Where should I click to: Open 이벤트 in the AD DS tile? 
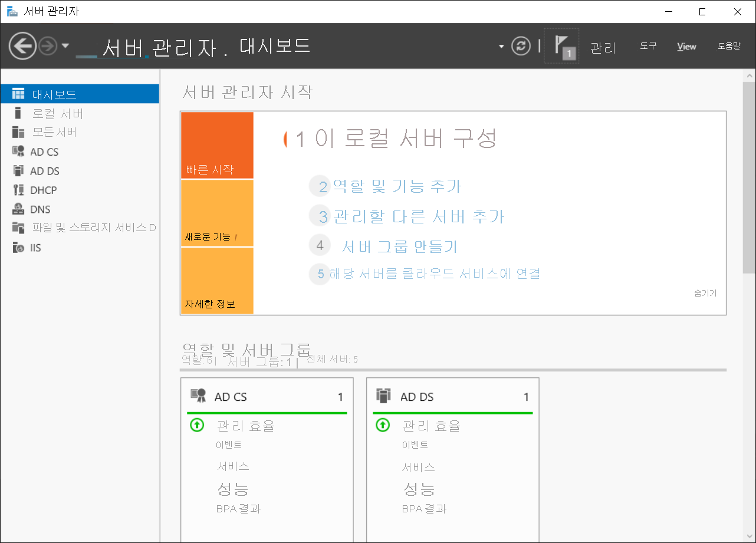point(415,445)
